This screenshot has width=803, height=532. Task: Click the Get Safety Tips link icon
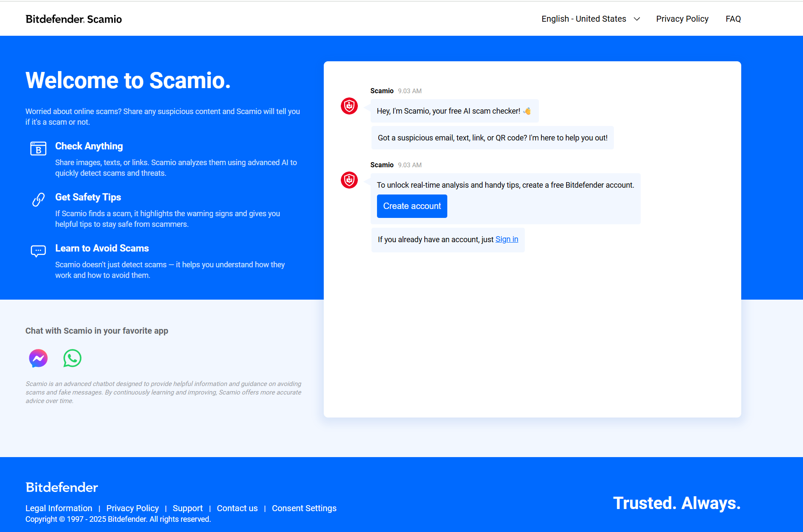pyautogui.click(x=38, y=200)
